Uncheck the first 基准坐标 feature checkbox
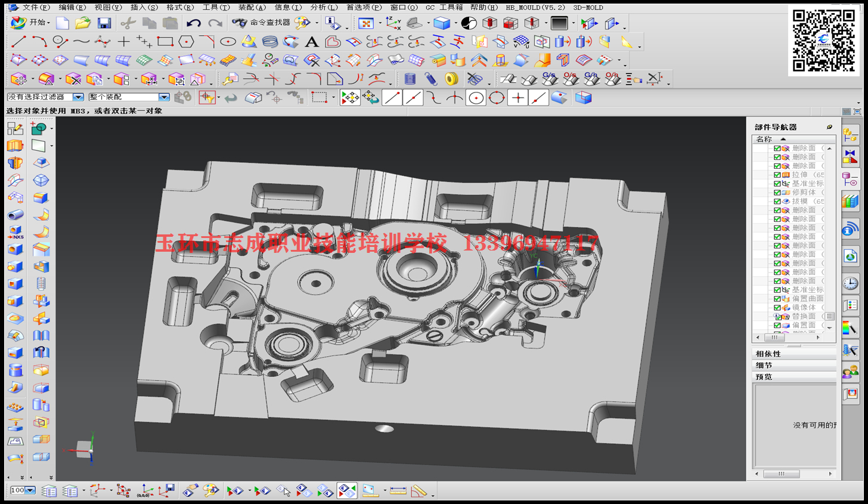This screenshot has width=868, height=504. [777, 184]
